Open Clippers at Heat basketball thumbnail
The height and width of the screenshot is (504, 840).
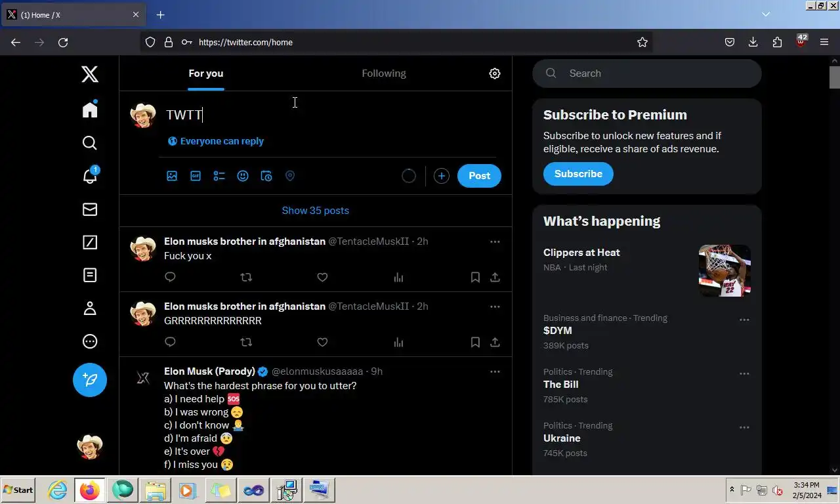click(724, 270)
